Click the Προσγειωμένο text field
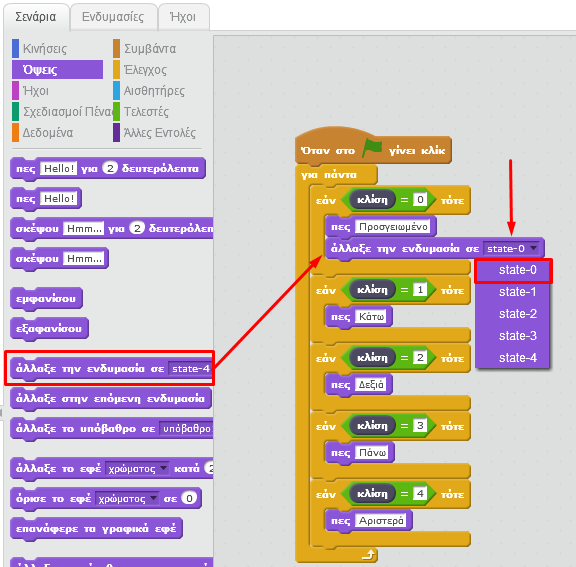 click(x=393, y=227)
